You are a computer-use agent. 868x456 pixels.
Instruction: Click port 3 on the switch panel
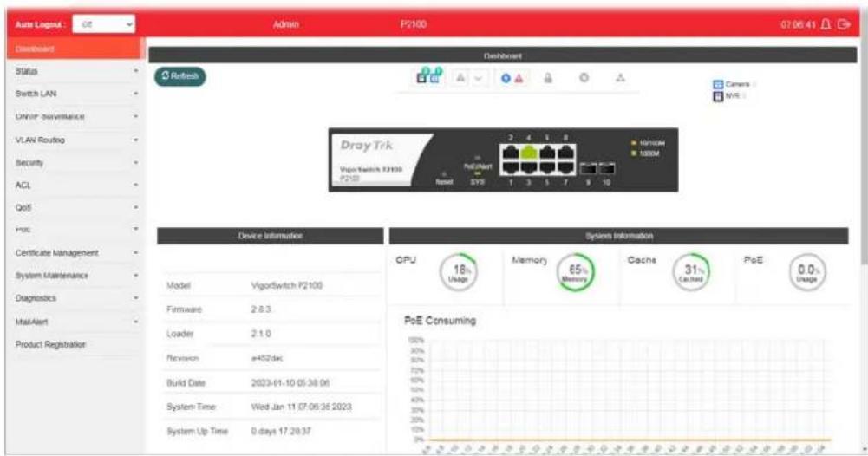(x=529, y=167)
